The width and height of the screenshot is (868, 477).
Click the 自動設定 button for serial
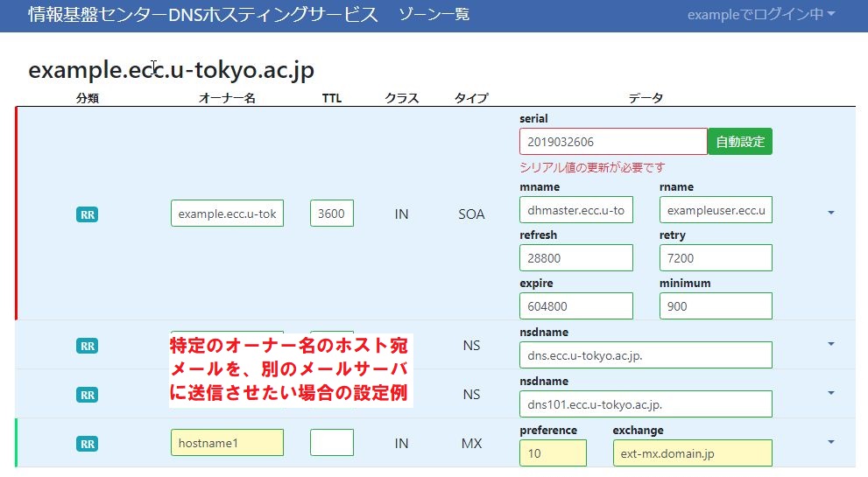click(740, 142)
